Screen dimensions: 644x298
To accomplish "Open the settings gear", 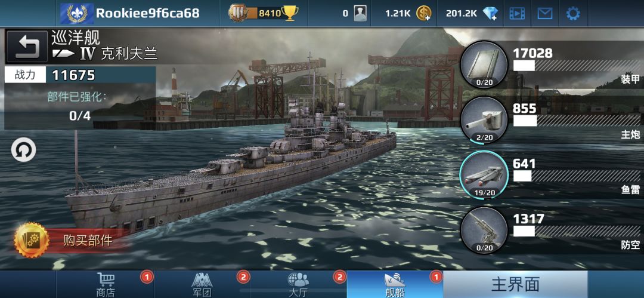I will pyautogui.click(x=573, y=14).
